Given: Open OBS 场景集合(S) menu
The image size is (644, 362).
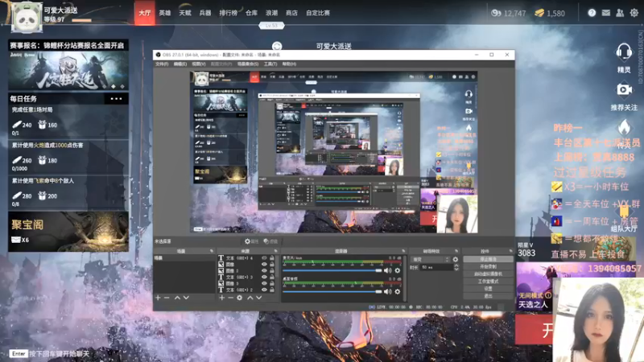Looking at the screenshot, I should click(248, 64).
